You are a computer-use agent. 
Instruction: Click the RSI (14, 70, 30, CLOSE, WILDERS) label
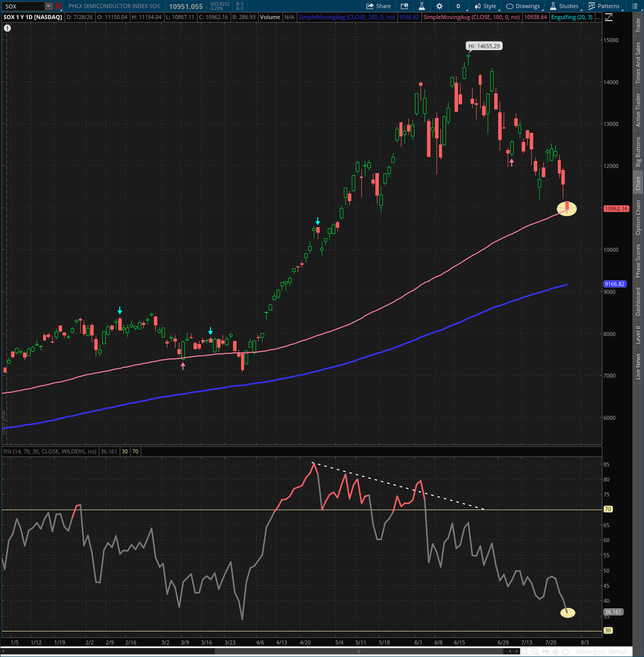point(50,451)
